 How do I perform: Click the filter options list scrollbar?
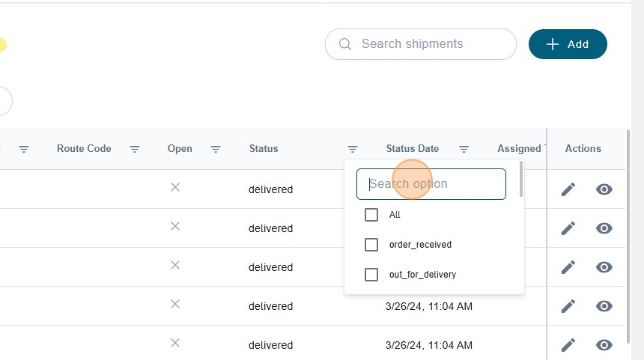(520, 180)
